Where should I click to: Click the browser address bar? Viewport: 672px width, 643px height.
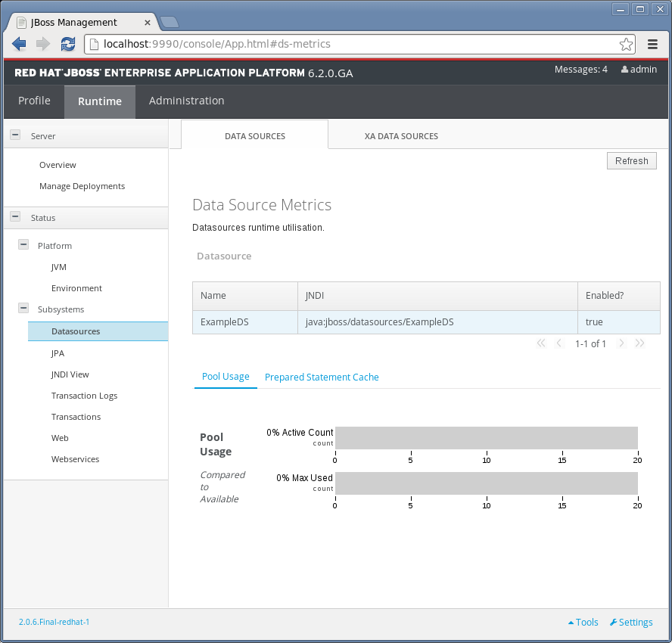click(x=356, y=44)
